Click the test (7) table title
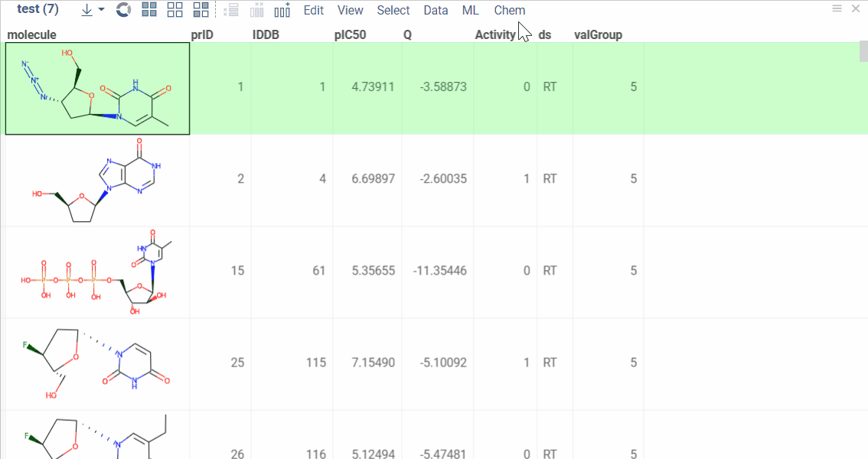 [38, 9]
